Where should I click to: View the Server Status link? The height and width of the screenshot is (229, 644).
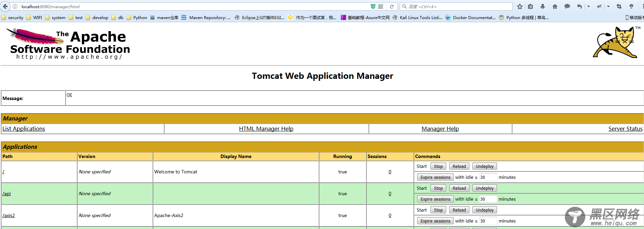click(625, 129)
